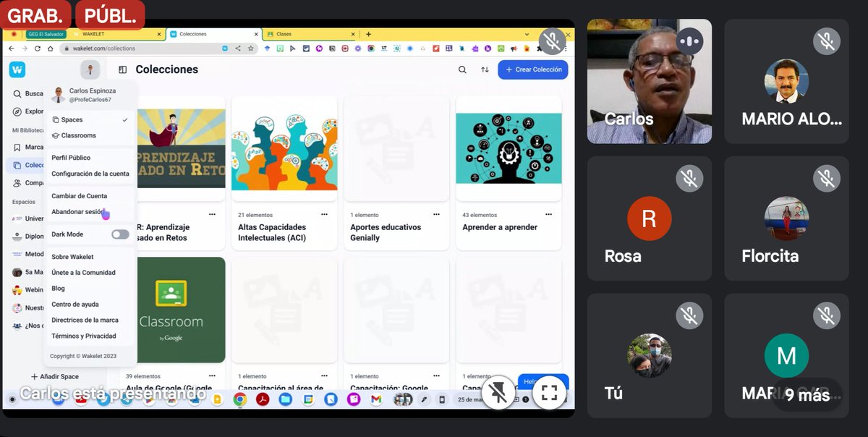Open the Files app on the shelf

(x=285, y=399)
